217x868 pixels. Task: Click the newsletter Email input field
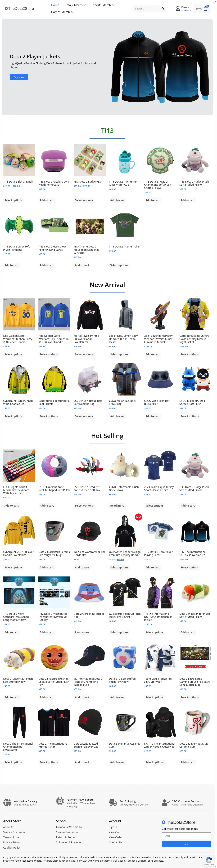186,836
